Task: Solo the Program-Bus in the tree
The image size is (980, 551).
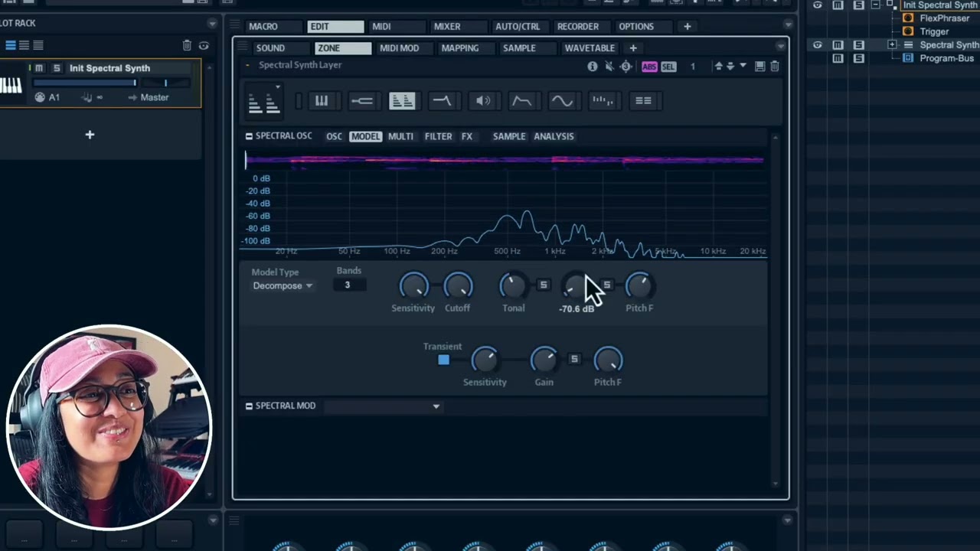Action: click(x=858, y=58)
